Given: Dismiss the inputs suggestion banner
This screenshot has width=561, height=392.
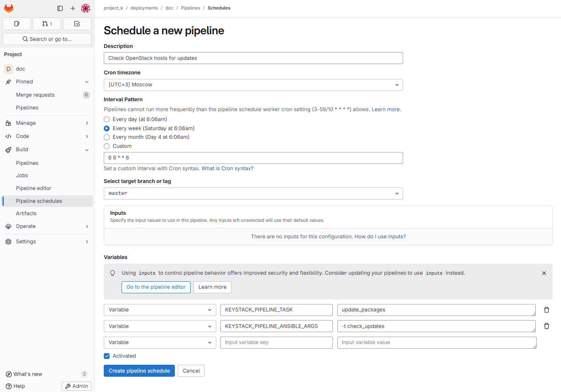Looking at the screenshot, I should point(544,273).
